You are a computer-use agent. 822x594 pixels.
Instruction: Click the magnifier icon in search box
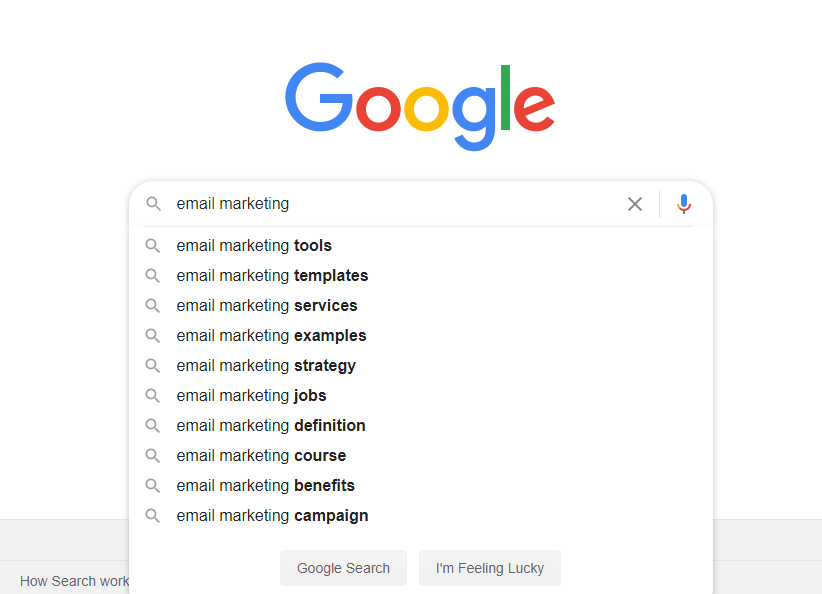coord(153,204)
